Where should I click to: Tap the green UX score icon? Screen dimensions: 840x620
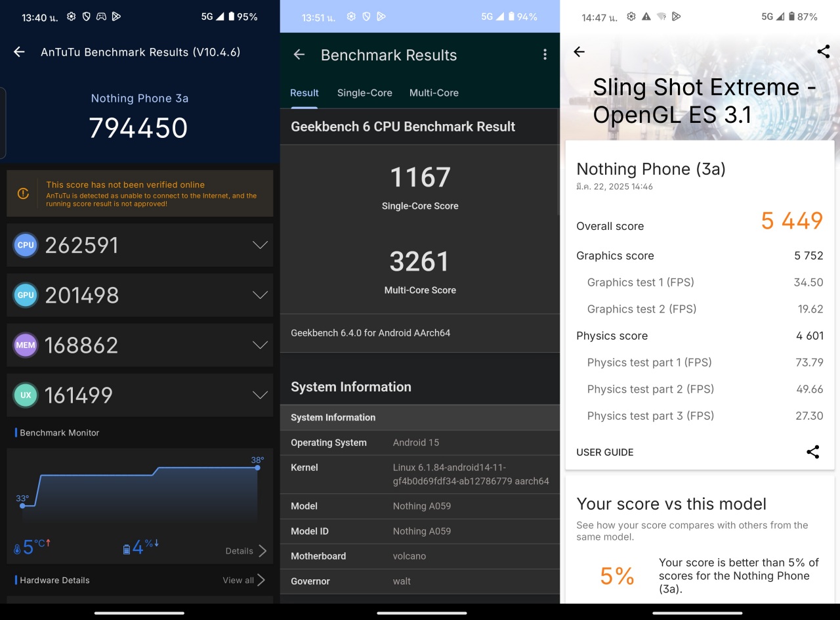26,395
